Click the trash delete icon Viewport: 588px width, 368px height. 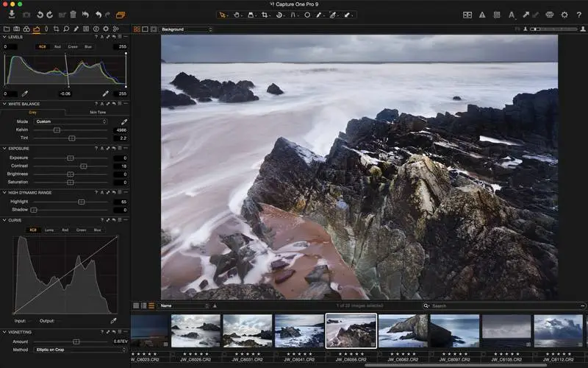(x=73, y=15)
